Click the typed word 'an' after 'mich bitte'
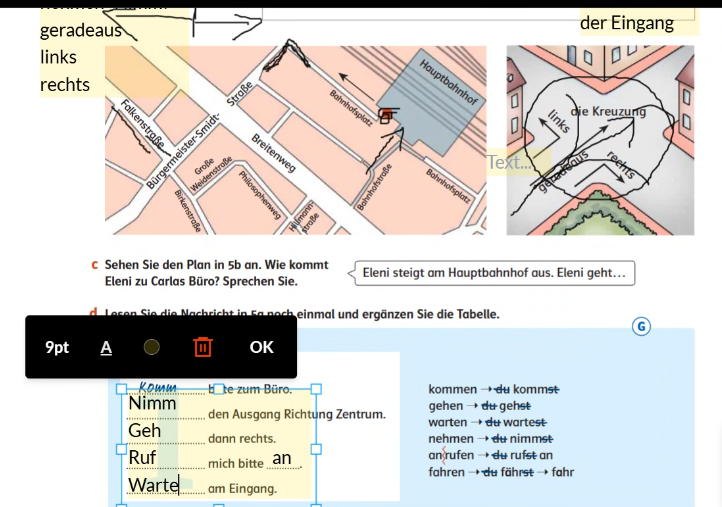722x507 pixels. tap(282, 458)
